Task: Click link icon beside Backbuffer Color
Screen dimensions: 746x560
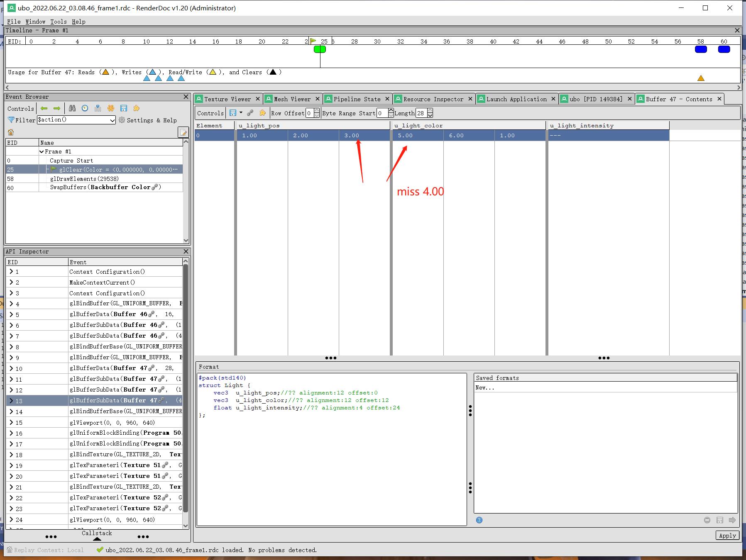Action: 155,187
